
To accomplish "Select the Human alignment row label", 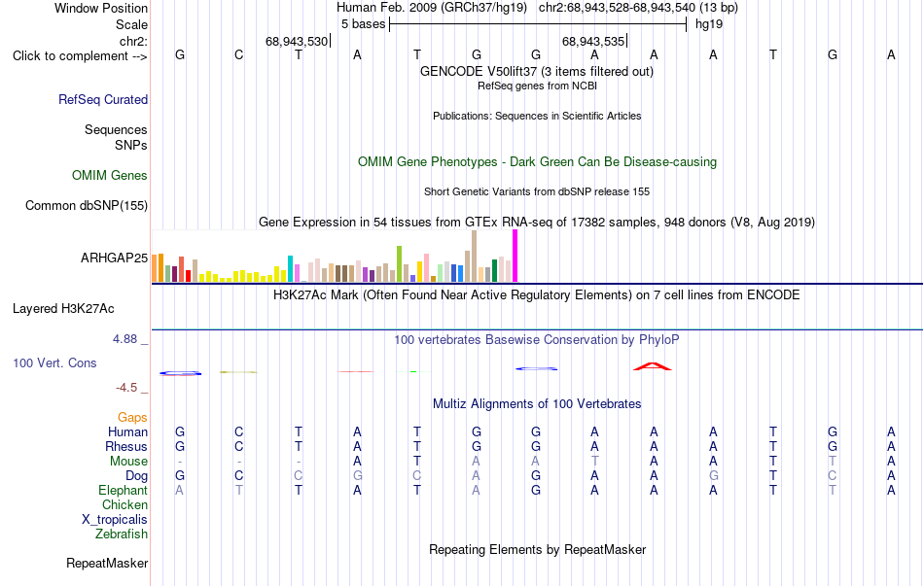I will pyautogui.click(x=127, y=432).
